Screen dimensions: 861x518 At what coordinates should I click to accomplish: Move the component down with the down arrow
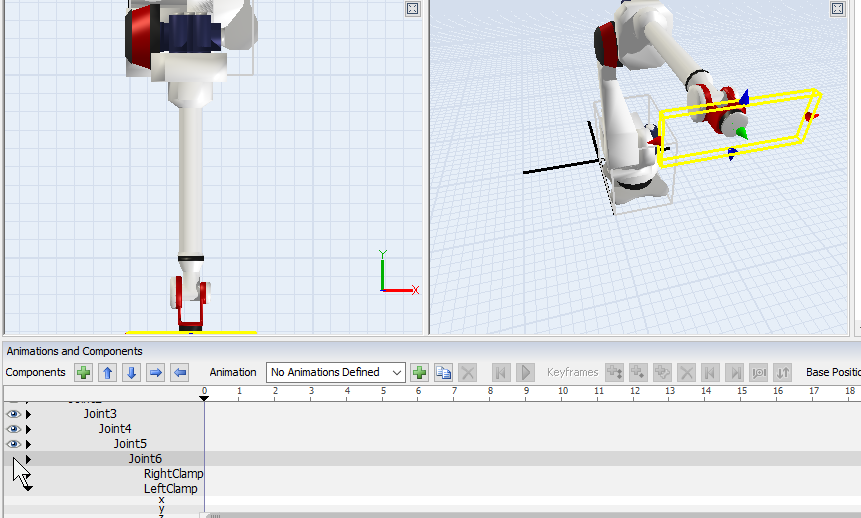(x=131, y=372)
